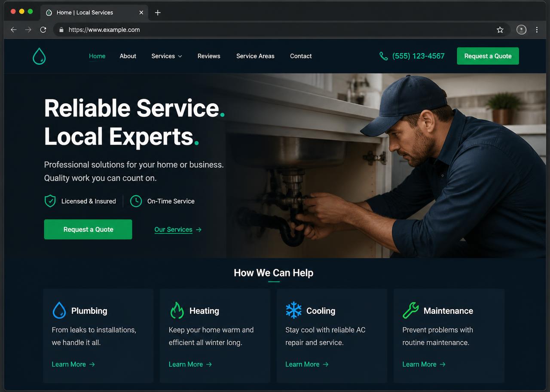This screenshot has height=392, width=550.
Task: Open the About page
Action: 128,56
